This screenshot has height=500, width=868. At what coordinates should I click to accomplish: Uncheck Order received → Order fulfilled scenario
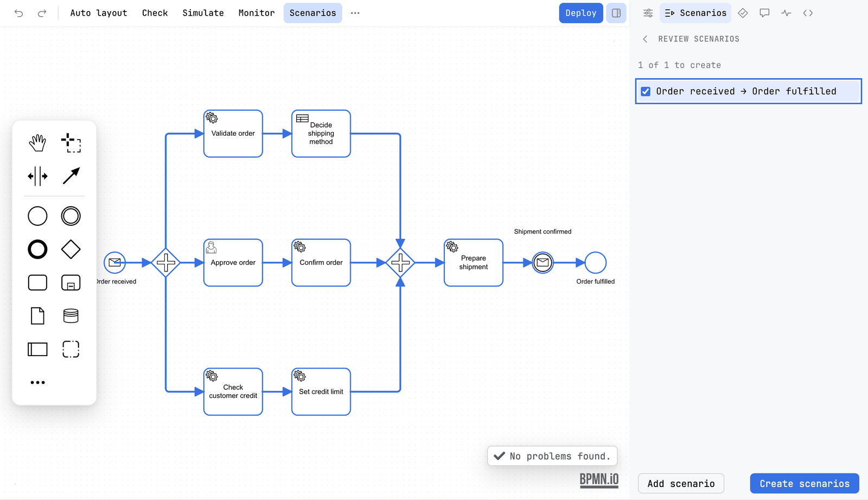point(646,91)
